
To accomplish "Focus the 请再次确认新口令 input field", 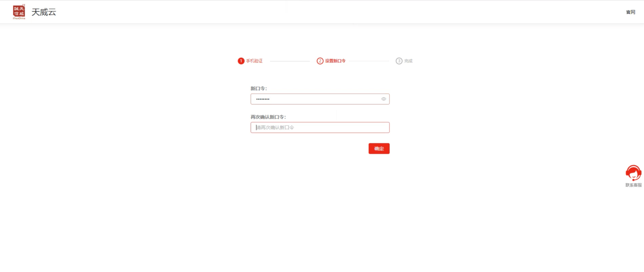I will pos(320,128).
